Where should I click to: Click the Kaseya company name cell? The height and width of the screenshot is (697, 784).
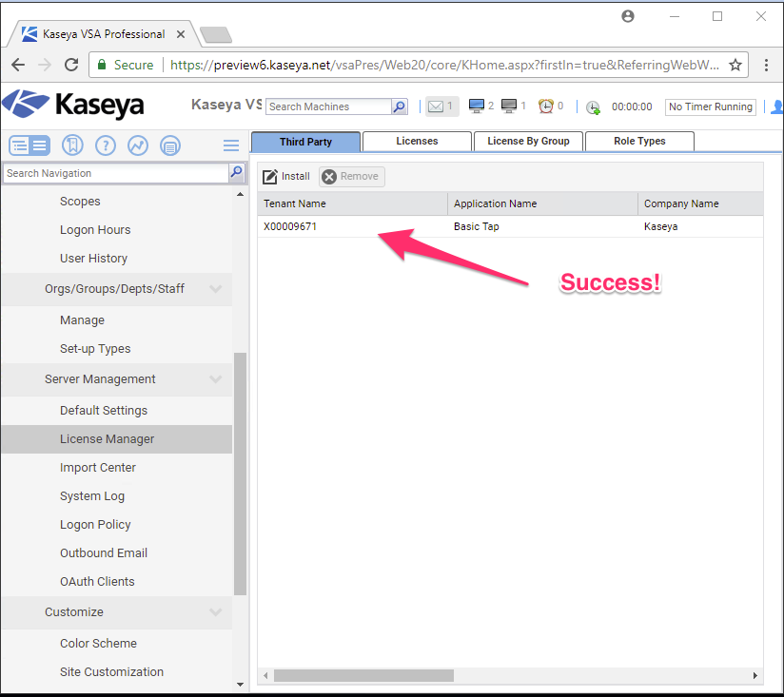pos(660,226)
